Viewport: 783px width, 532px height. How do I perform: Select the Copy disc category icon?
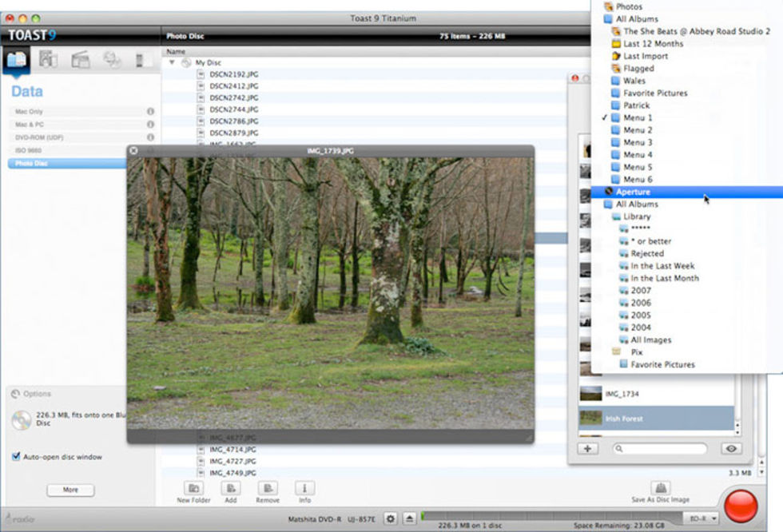click(x=112, y=59)
